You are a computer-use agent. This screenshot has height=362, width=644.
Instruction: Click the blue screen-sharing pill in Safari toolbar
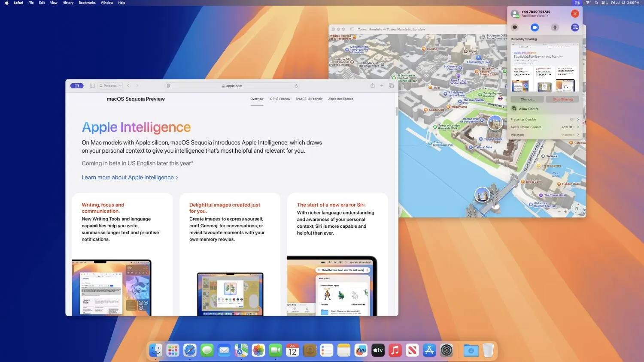[x=77, y=85]
